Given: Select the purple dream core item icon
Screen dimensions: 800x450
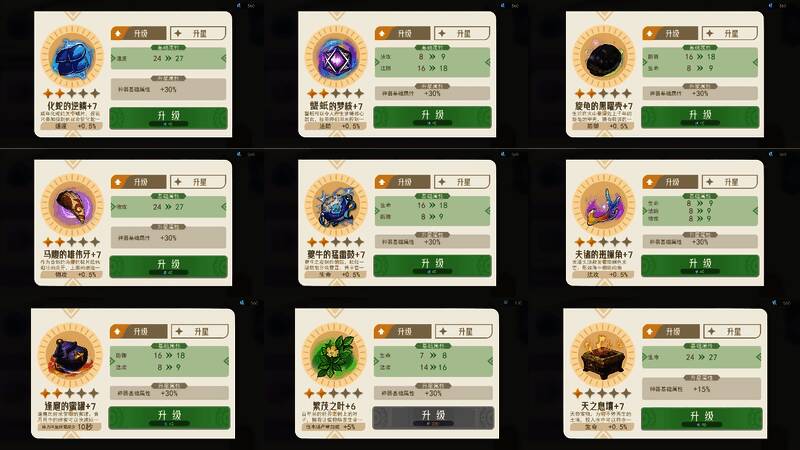Looking at the screenshot, I should [336, 58].
